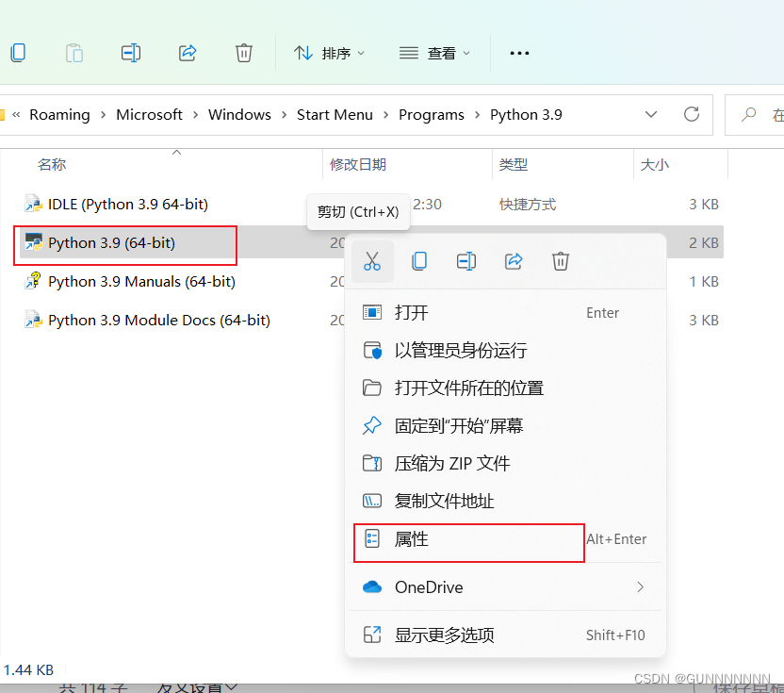Screen dimensions: 784x693
Task: Choose 打开 from the context menu
Action: pyautogui.click(x=505, y=313)
